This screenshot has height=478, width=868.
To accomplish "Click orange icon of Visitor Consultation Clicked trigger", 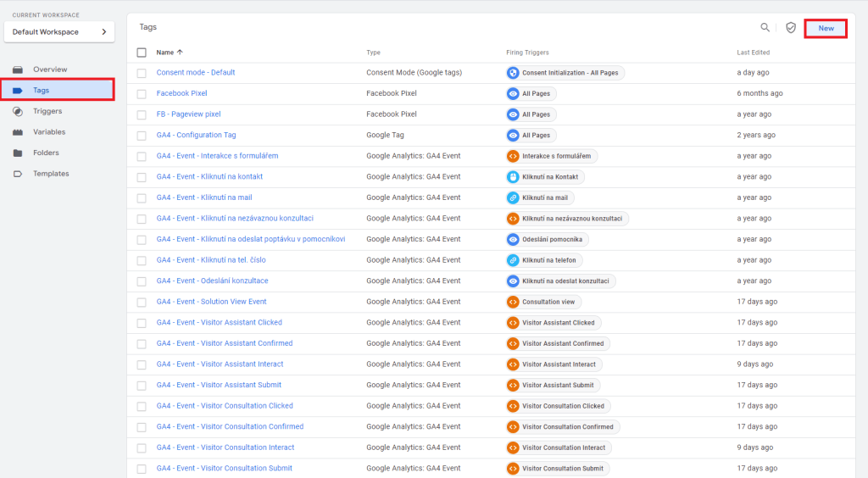I will (x=513, y=406).
